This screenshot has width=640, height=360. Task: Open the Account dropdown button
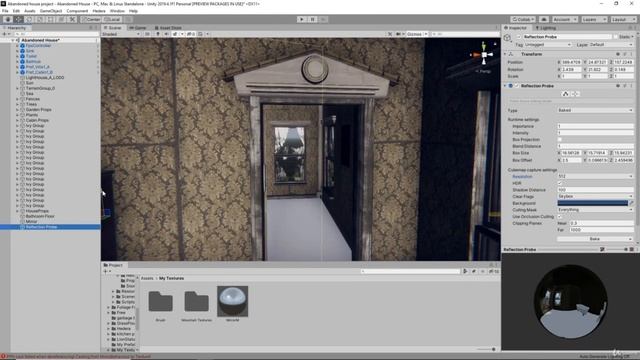pos(564,19)
